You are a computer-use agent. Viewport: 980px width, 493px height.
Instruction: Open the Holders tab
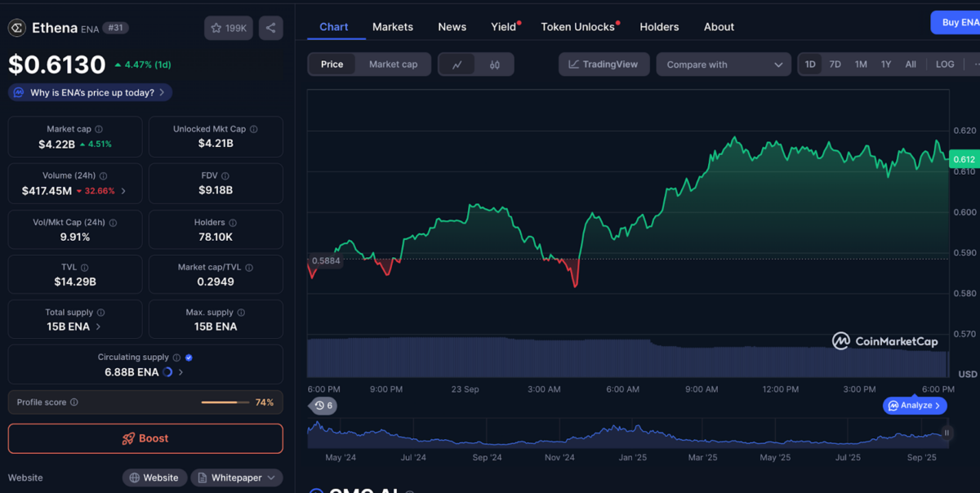point(659,27)
